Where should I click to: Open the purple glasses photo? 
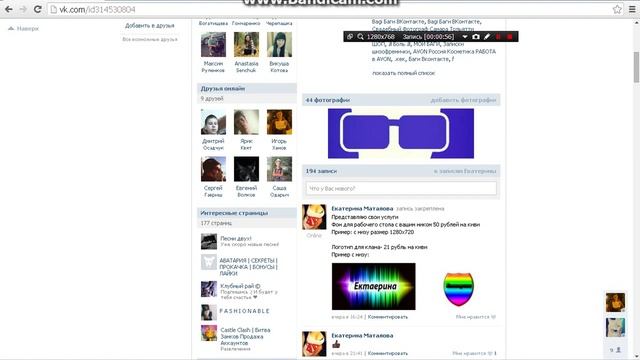click(x=401, y=133)
